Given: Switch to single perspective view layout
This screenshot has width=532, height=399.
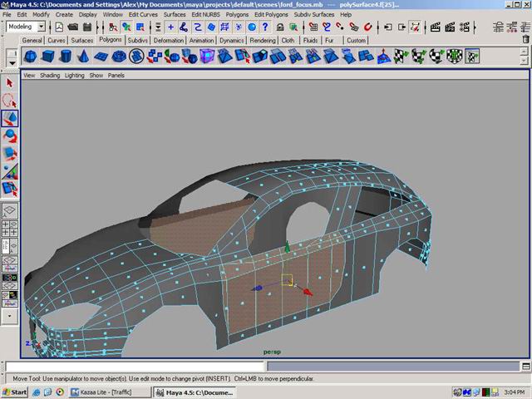Looking at the screenshot, I should (10, 211).
